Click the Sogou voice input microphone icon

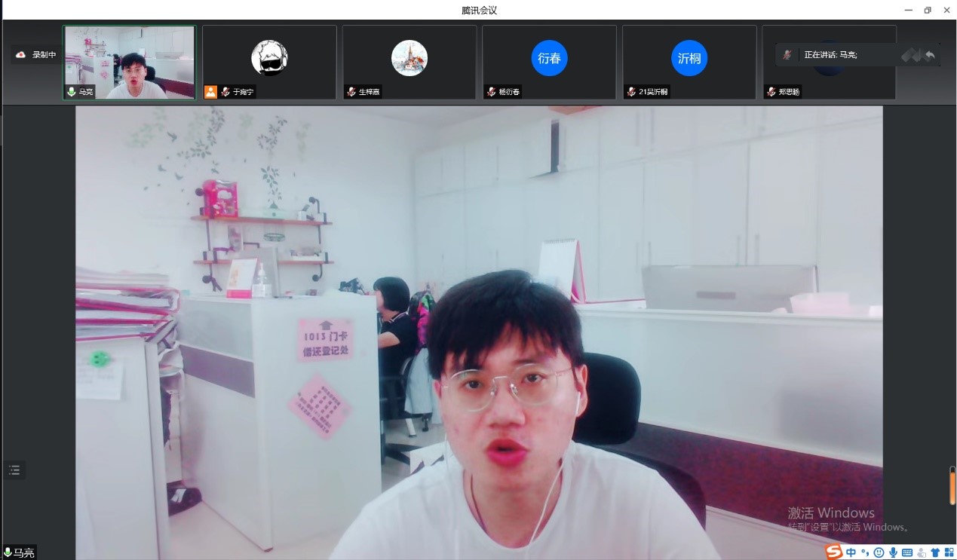point(892,552)
